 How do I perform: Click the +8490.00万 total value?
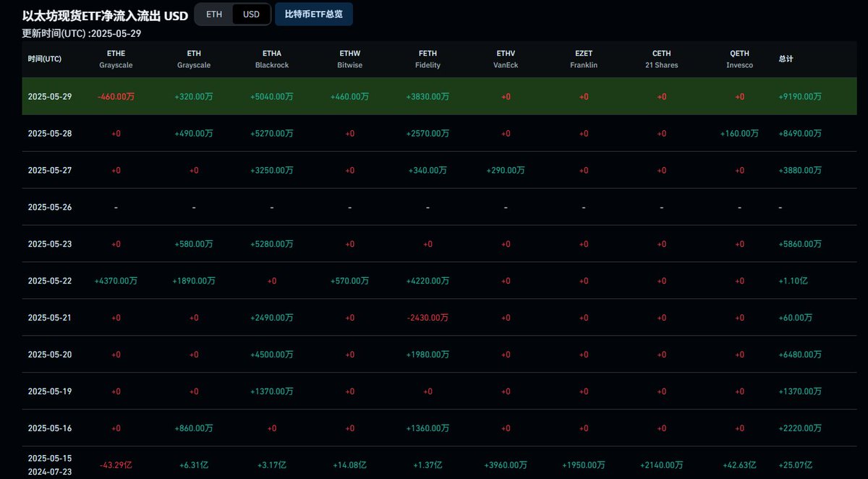point(800,133)
